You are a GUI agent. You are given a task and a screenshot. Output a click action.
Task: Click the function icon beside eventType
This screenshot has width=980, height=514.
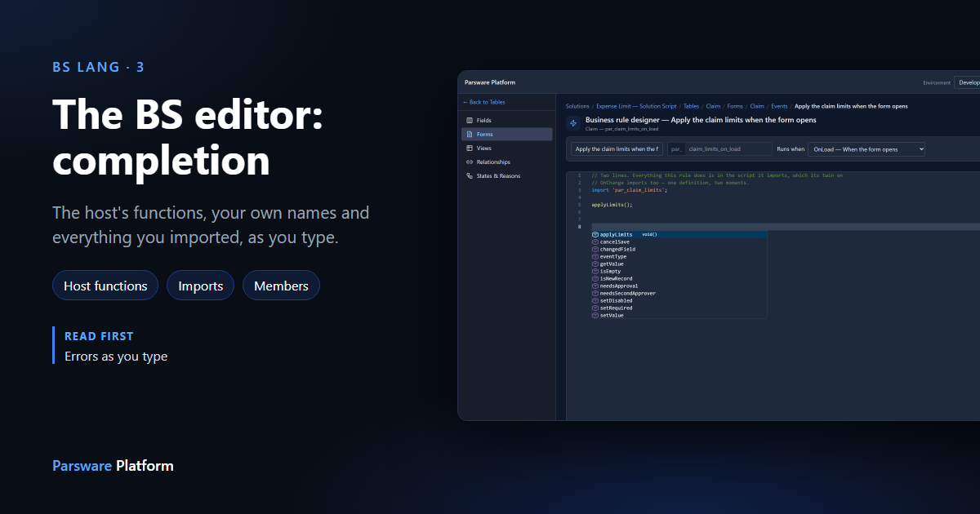pos(595,257)
